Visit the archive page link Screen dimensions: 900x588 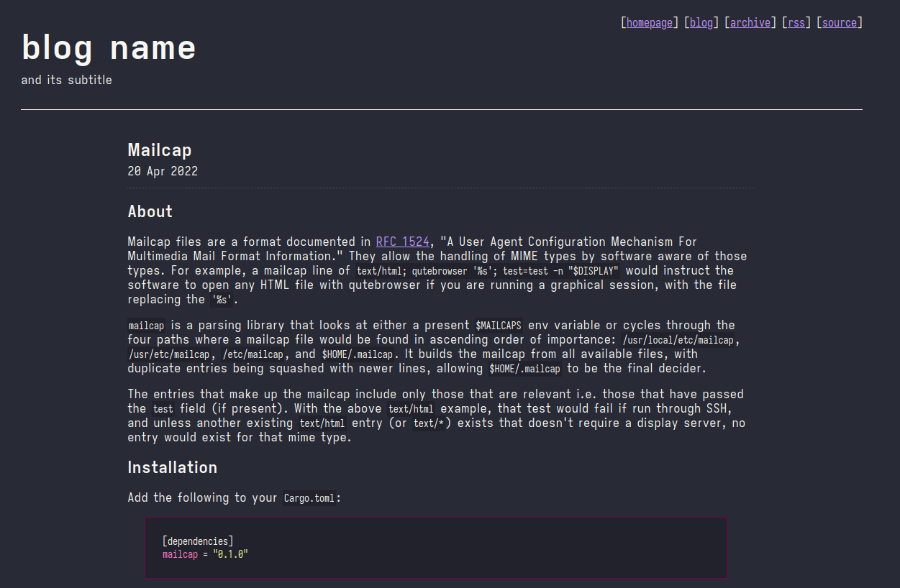point(750,22)
